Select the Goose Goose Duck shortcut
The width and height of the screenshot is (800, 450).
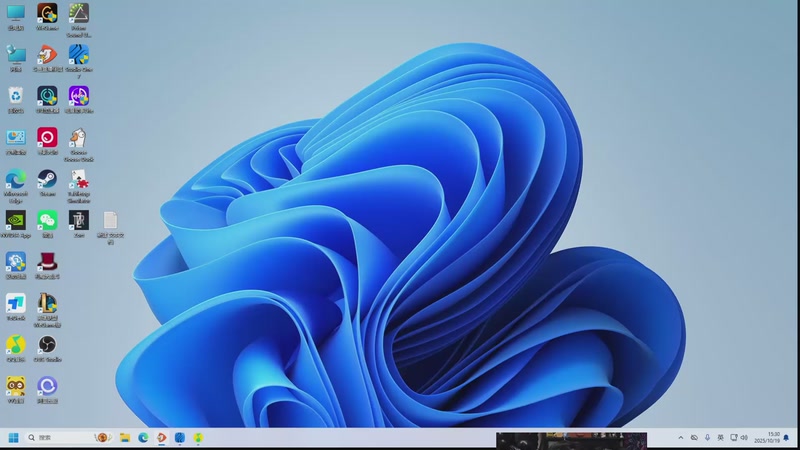click(79, 138)
